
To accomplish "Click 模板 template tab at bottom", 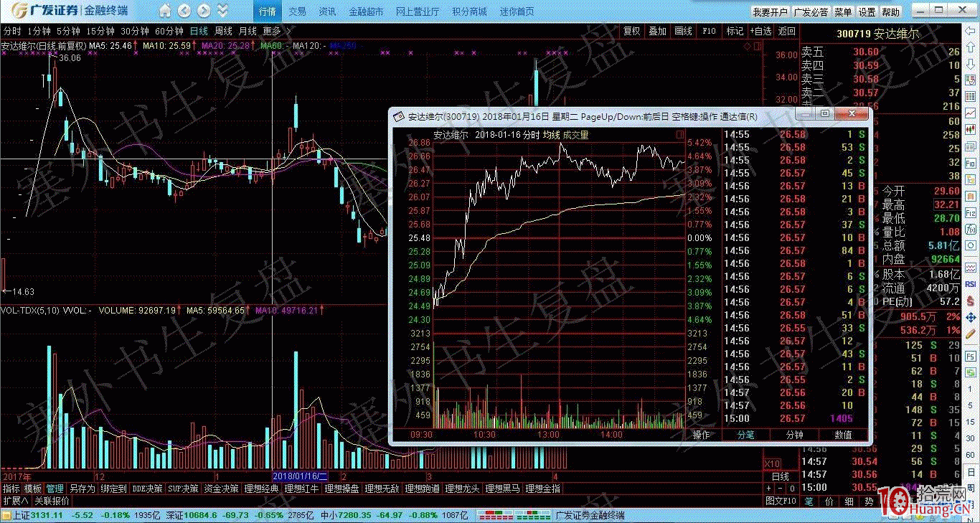I will (32, 488).
